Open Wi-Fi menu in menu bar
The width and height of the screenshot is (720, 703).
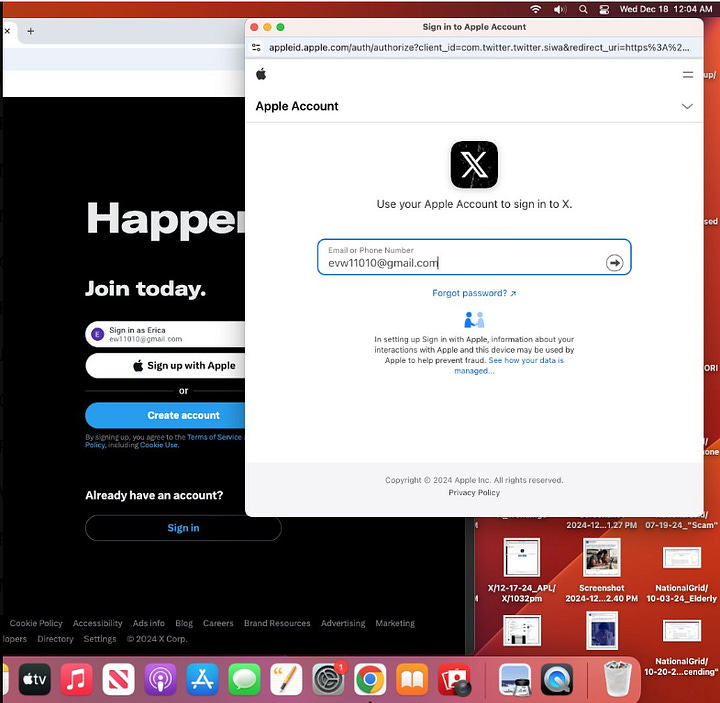click(x=535, y=9)
